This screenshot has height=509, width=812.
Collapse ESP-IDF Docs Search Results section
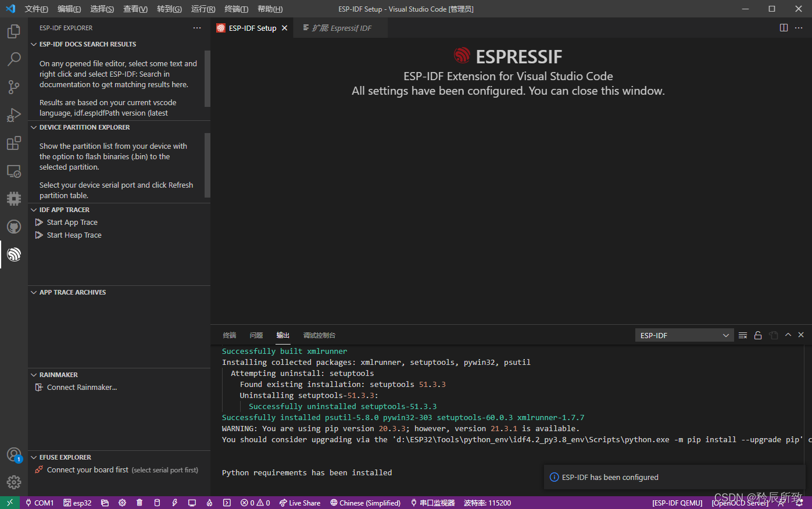coord(34,44)
